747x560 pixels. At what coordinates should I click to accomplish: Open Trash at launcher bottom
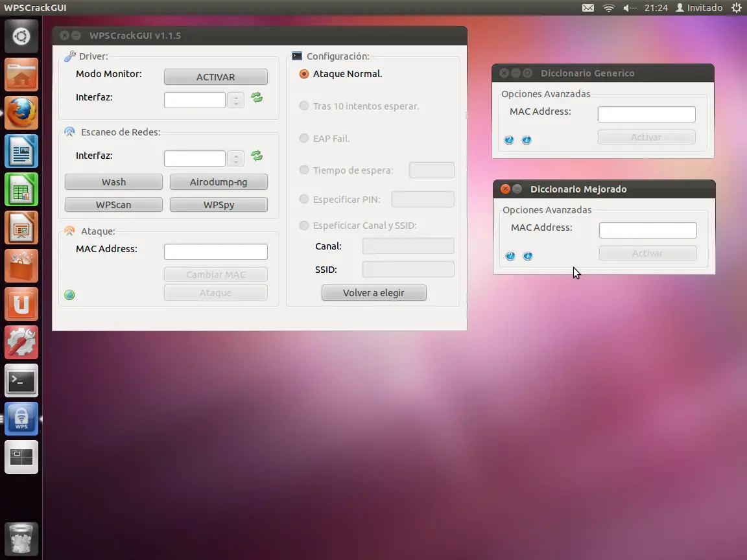click(x=21, y=539)
